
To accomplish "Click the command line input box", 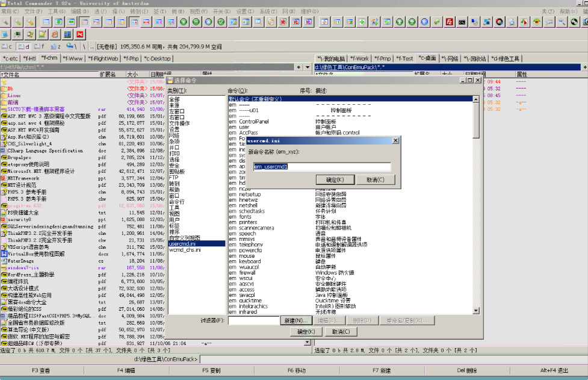I will [x=394, y=359].
